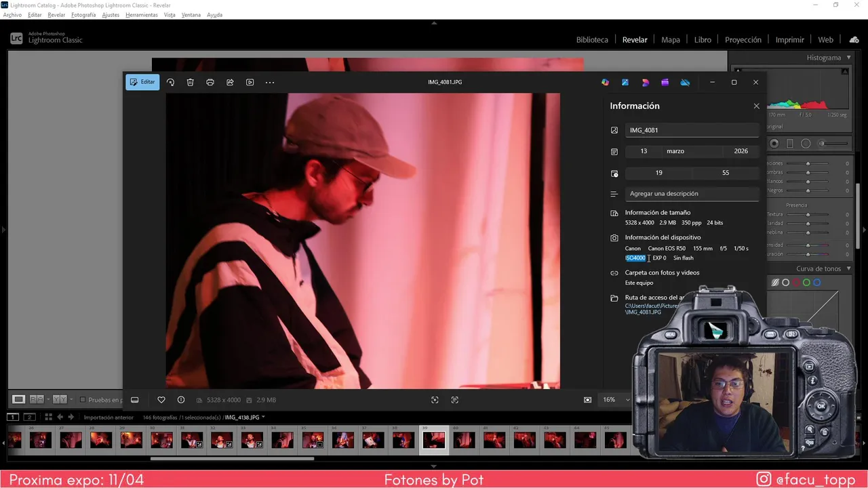This screenshot has width=868, height=488.
Task: Edit the IMG_4081 file name field
Action: point(692,130)
